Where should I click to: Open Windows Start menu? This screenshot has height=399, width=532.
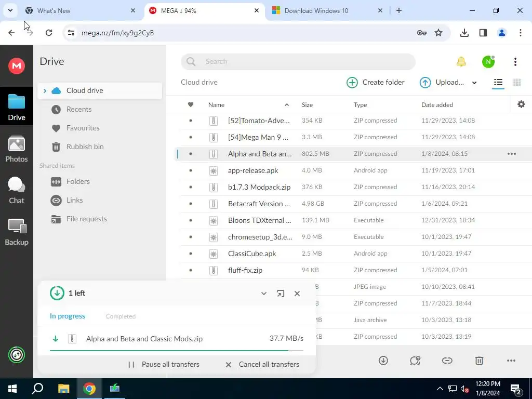pos(12,389)
